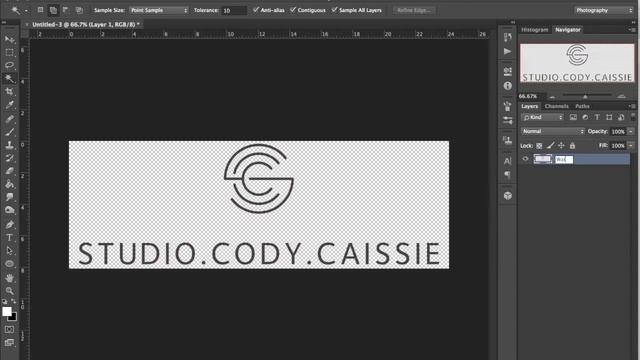Choose Subtract from Selection mode icon
The image size is (640, 360).
pos(66,10)
